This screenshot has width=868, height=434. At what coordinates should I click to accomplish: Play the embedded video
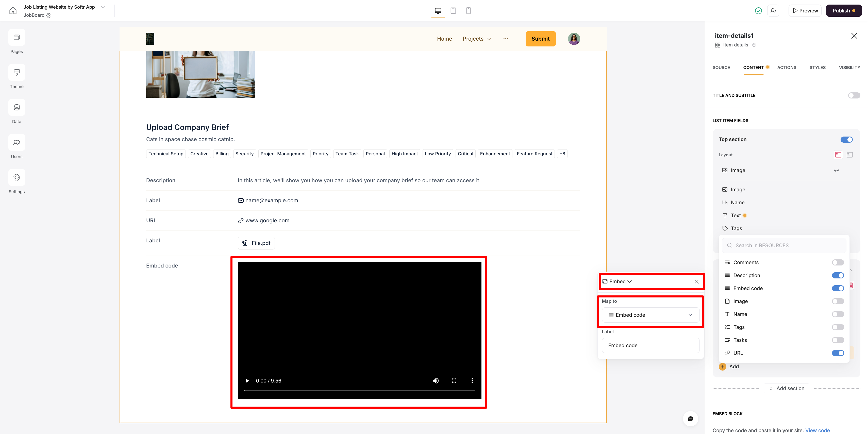[247, 380]
